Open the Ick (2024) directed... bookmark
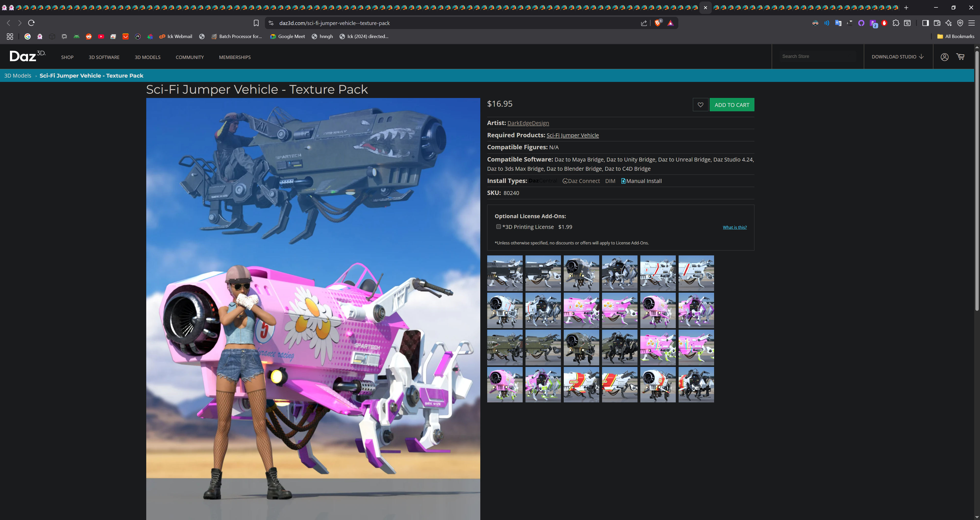The width and height of the screenshot is (980, 520). [x=364, y=36]
